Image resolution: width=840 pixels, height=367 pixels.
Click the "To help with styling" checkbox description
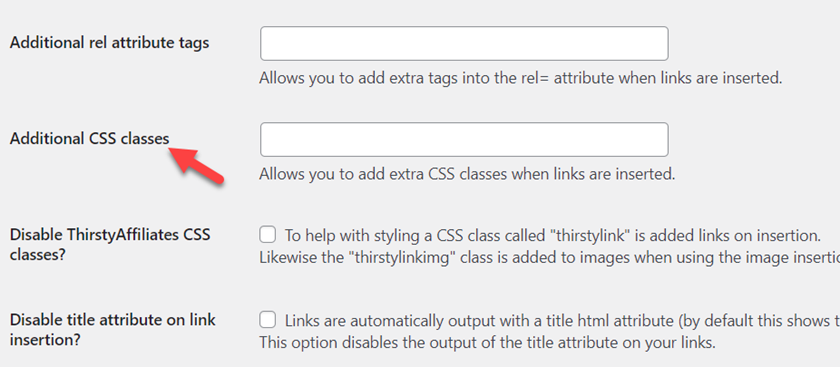tap(553, 235)
